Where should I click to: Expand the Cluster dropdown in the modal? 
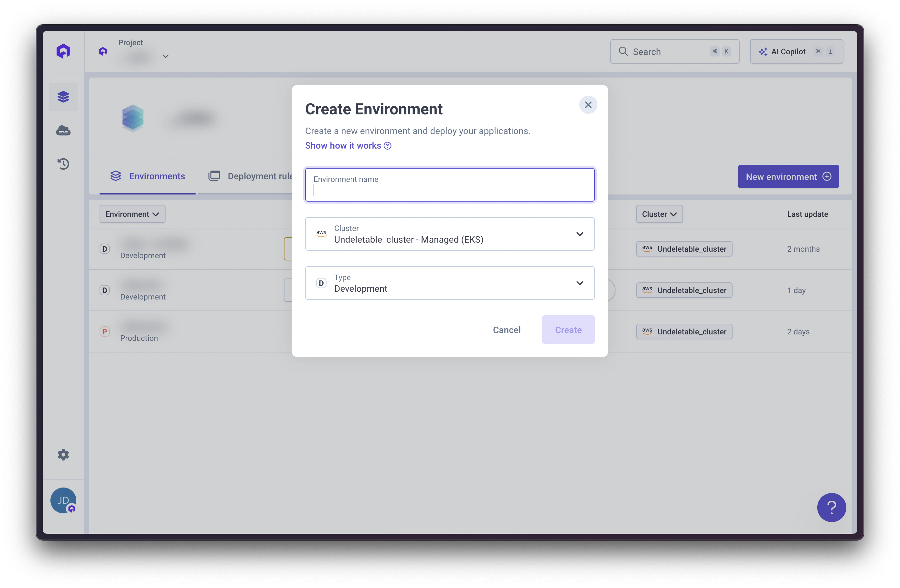(x=580, y=234)
